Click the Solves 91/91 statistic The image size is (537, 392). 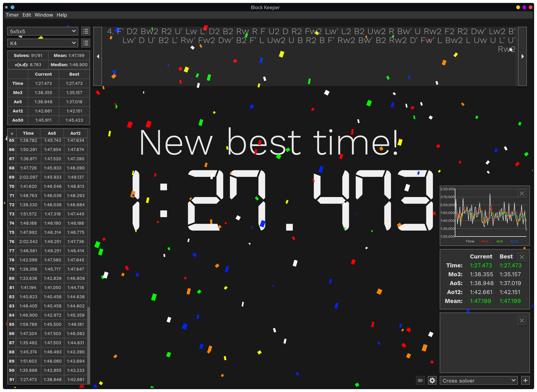point(28,55)
